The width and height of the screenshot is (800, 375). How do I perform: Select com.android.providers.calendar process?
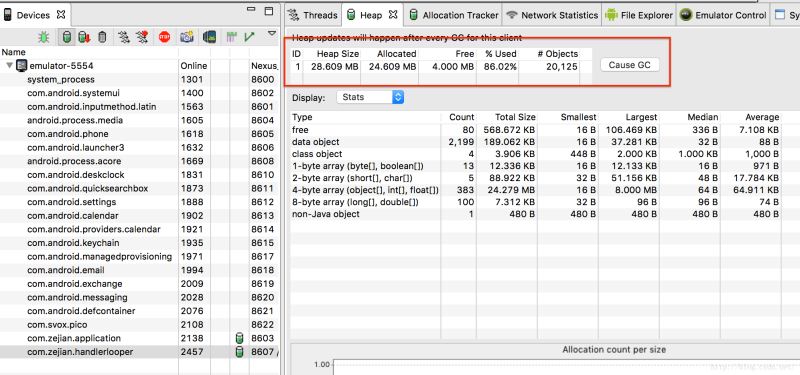140,229
